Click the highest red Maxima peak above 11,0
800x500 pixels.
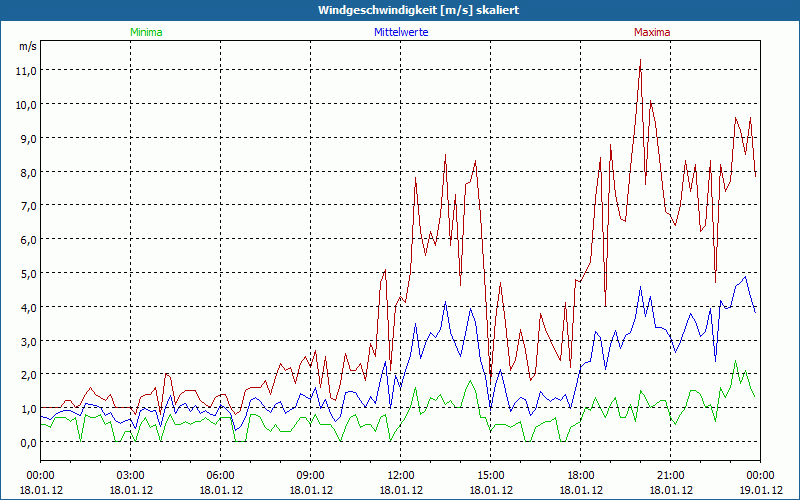(640, 61)
